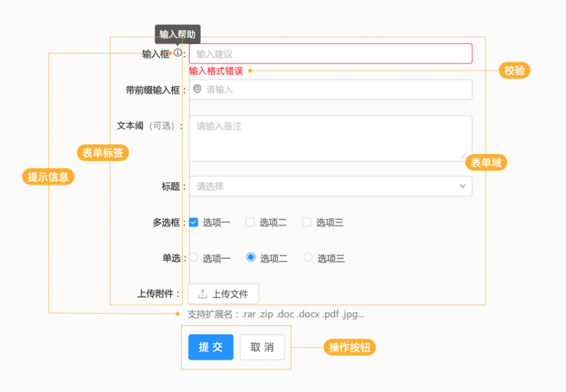Image resolution: width=566 pixels, height=392 pixels.
Task: Click the upload arrow icon
Action: coord(203,294)
